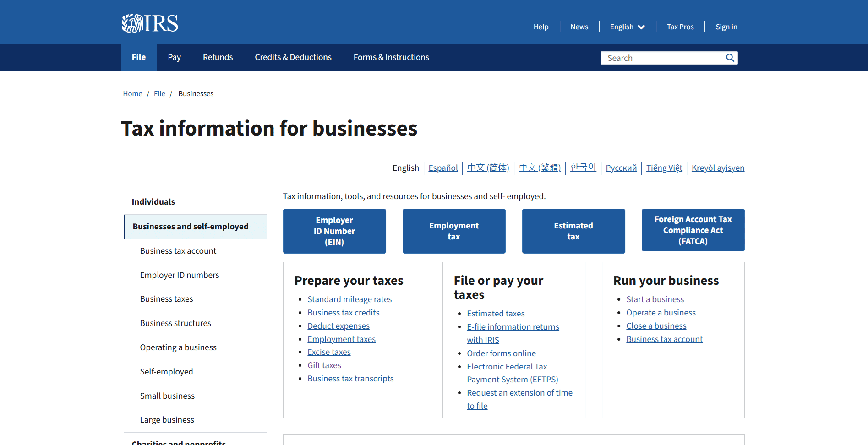This screenshot has height=445, width=868.
Task: Open the File navigation tab
Action: point(138,57)
